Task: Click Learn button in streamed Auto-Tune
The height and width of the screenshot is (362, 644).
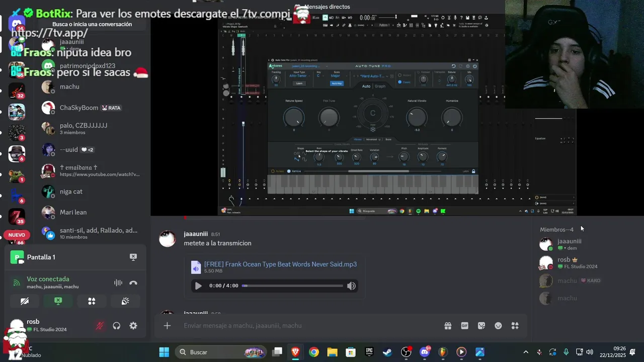Action: click(x=299, y=83)
